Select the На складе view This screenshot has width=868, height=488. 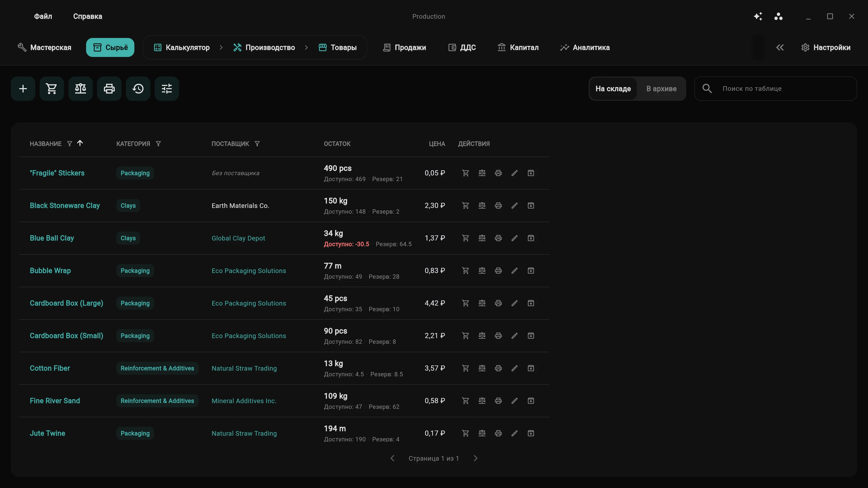tap(613, 89)
